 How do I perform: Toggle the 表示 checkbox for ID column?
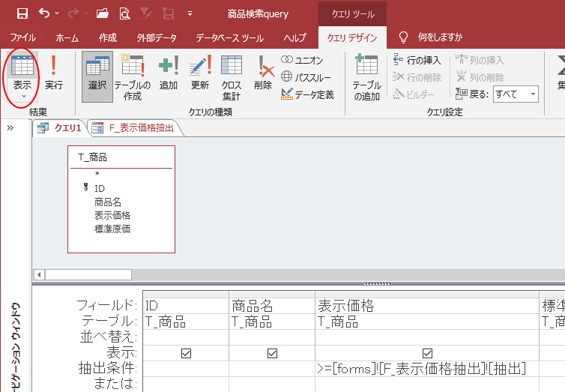(186, 353)
